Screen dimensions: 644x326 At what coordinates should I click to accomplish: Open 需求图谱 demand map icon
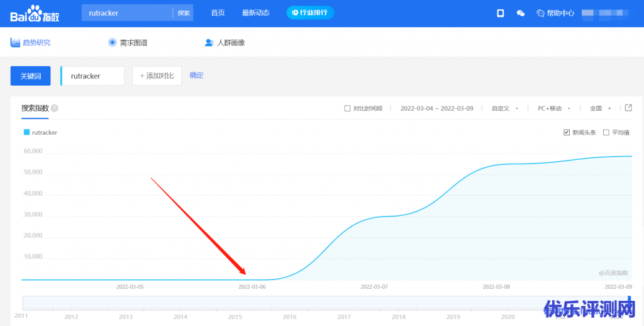[112, 43]
